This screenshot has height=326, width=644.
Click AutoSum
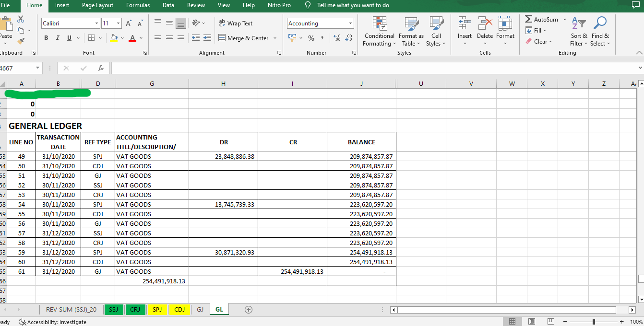pyautogui.click(x=541, y=20)
